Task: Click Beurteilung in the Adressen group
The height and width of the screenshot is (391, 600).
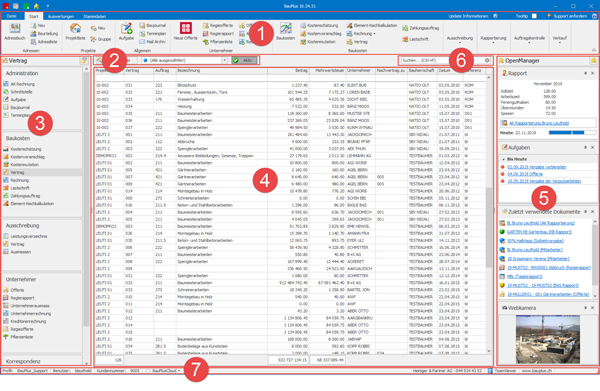Action: [44, 34]
